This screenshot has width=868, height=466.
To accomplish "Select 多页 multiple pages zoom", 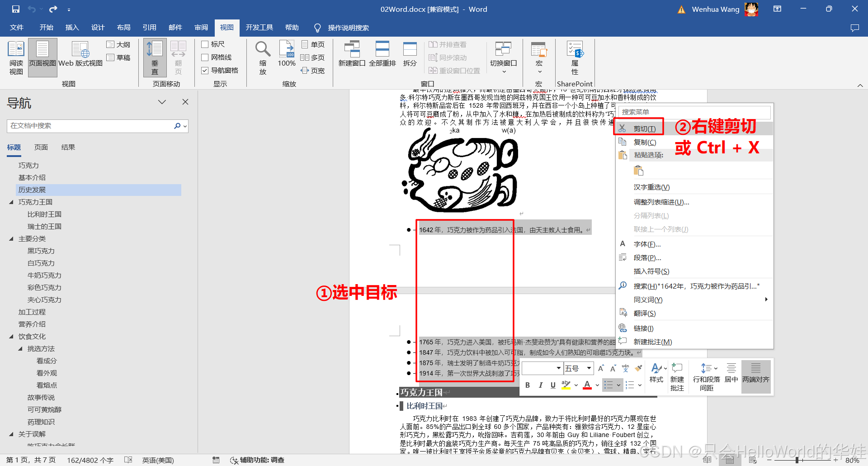I will tap(313, 57).
